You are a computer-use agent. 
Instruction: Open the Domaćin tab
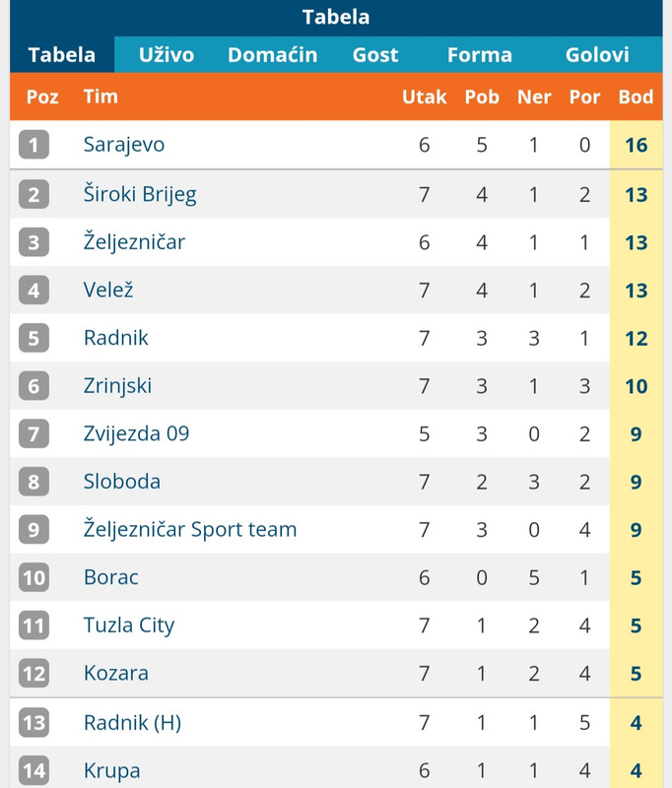272,55
